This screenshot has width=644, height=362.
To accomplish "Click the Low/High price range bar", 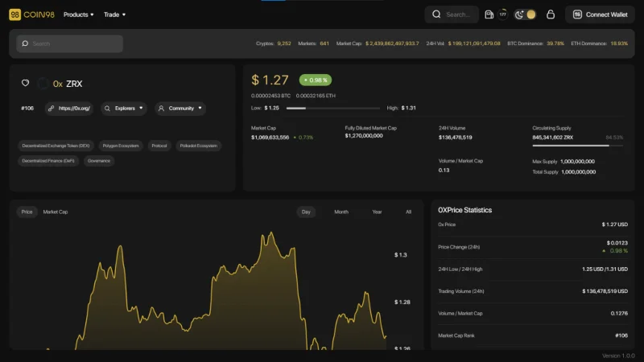I will point(333,109).
